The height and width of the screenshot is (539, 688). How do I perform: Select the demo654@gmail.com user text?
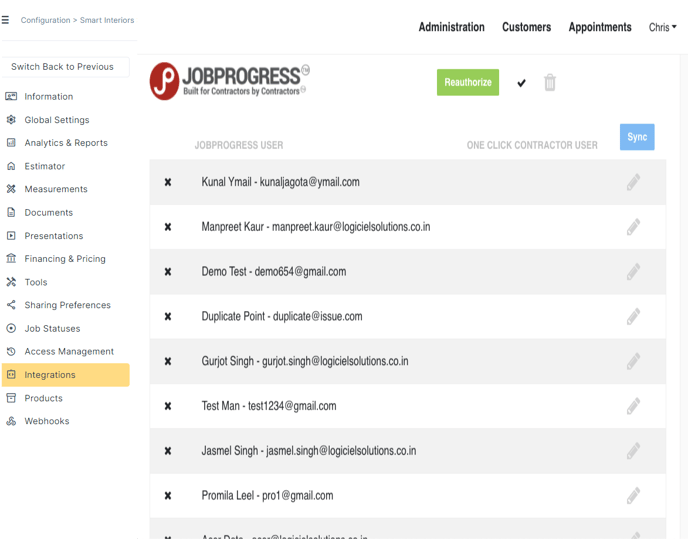click(300, 272)
